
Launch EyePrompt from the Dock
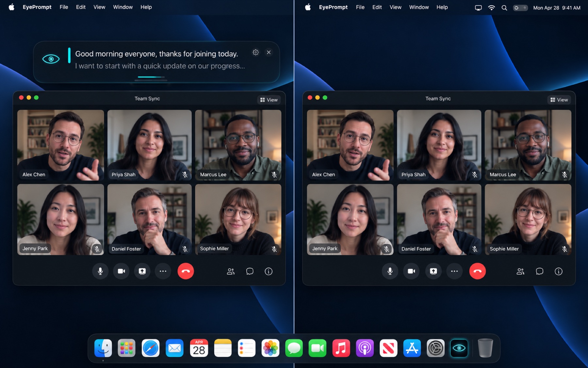(459, 348)
